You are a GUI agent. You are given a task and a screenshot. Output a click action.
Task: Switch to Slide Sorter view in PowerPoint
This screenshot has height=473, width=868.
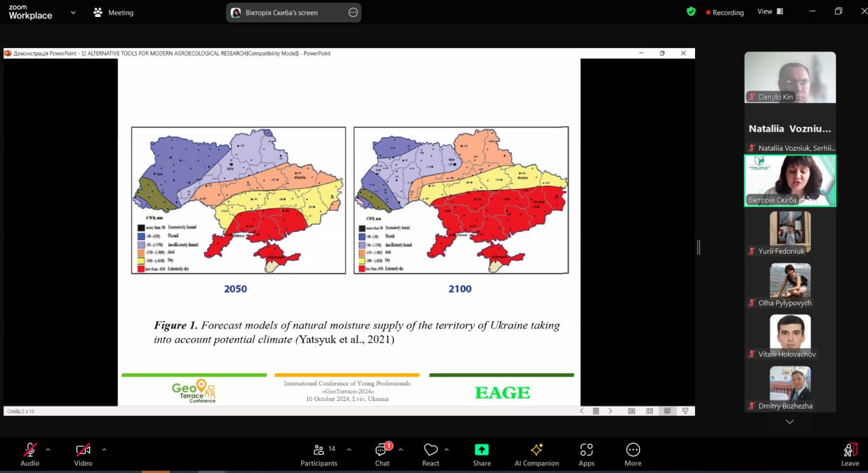(x=650, y=411)
